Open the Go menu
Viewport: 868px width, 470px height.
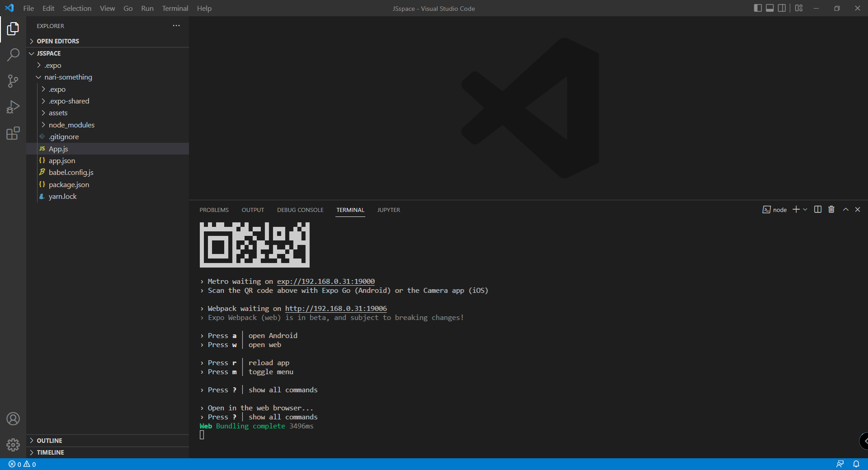tap(128, 8)
